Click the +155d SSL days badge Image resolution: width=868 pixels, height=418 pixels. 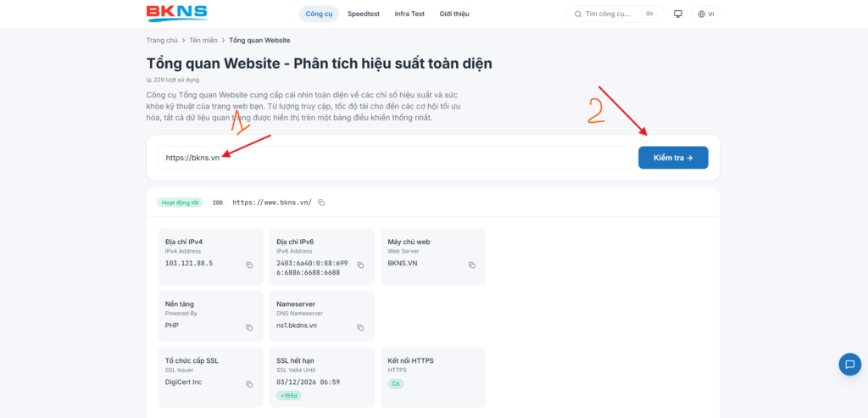pos(289,396)
